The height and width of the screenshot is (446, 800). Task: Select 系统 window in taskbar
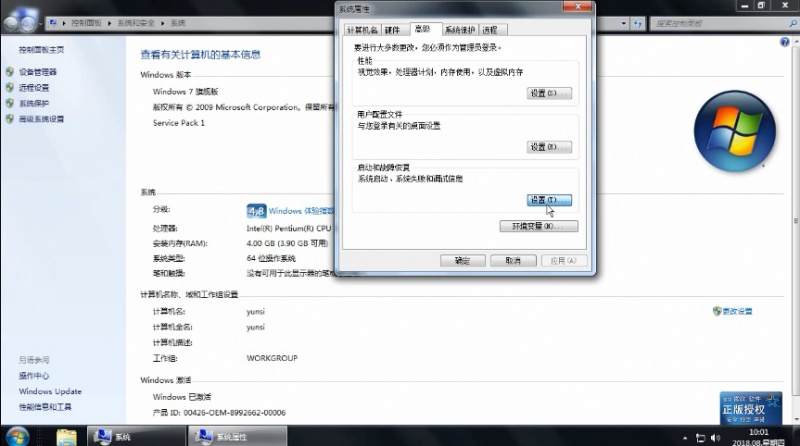tap(136, 437)
